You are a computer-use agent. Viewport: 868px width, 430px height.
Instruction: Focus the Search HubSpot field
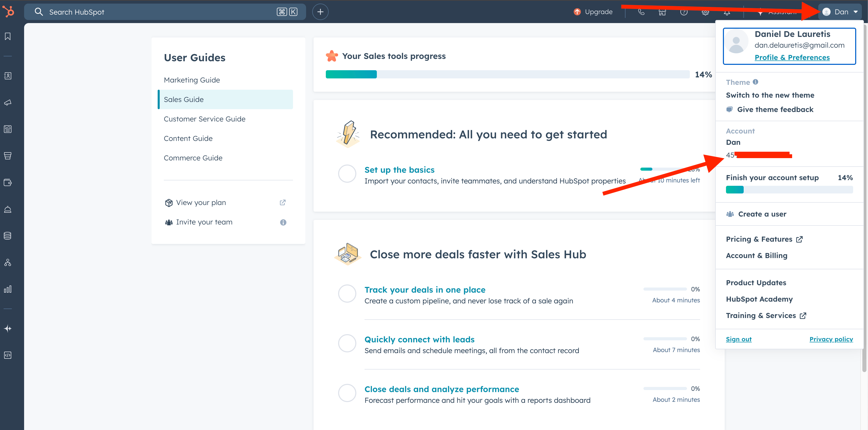165,12
